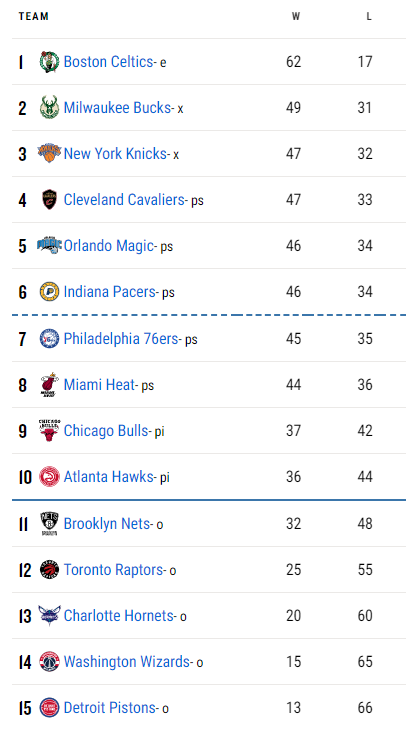The width and height of the screenshot is (406, 744).
Task: Click the Brooklyn Nets logo
Action: pos(49,524)
